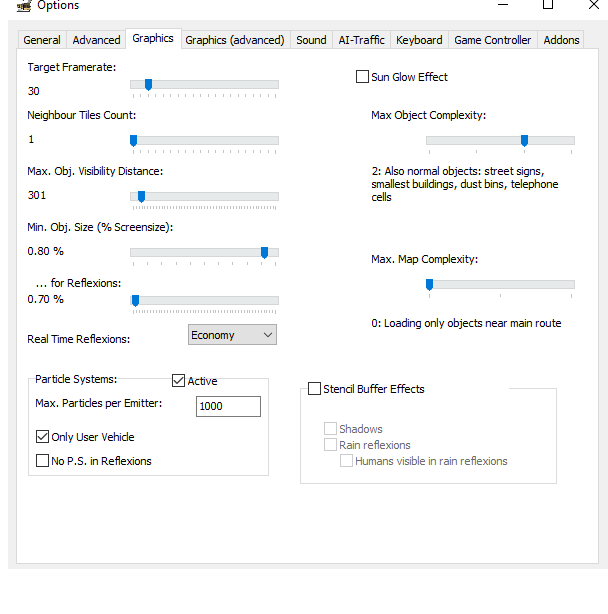The width and height of the screenshot is (608, 614).
Task: Click the Max. Particles per Emitter field
Action: pyautogui.click(x=228, y=406)
